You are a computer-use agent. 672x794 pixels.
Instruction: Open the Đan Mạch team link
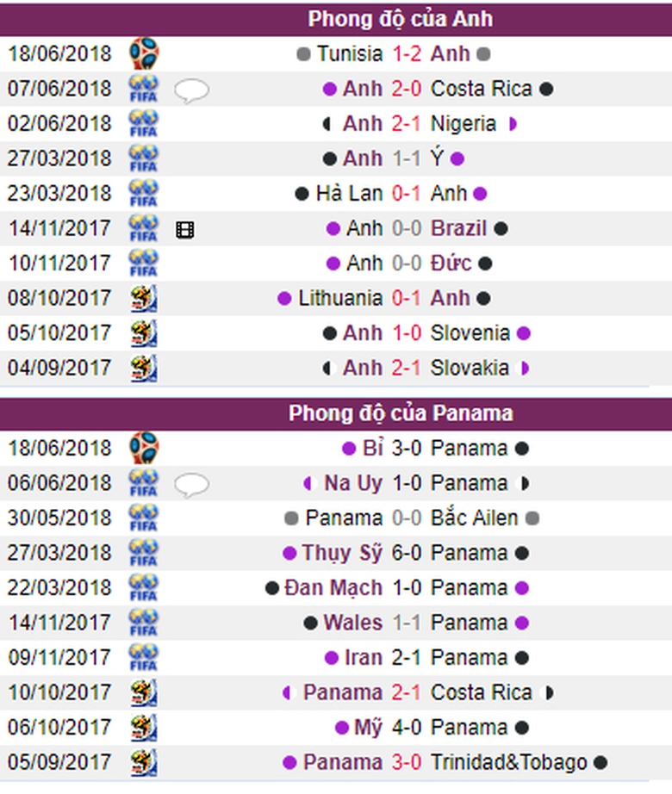[333, 588]
